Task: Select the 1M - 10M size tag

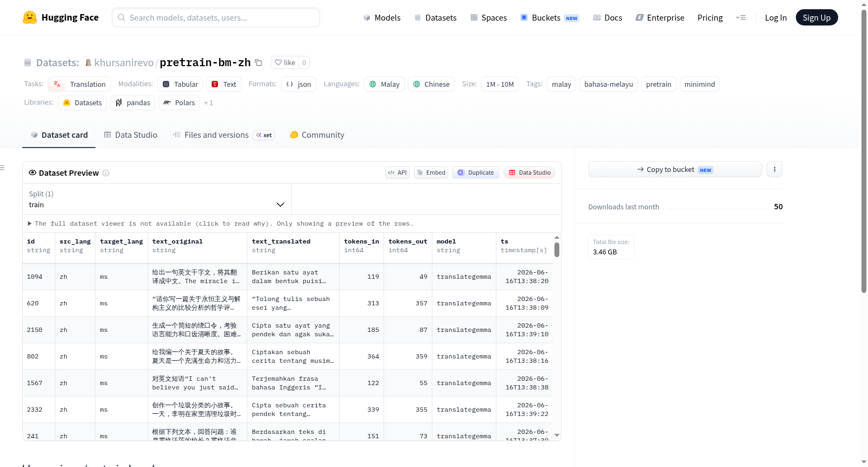Action: (500, 84)
